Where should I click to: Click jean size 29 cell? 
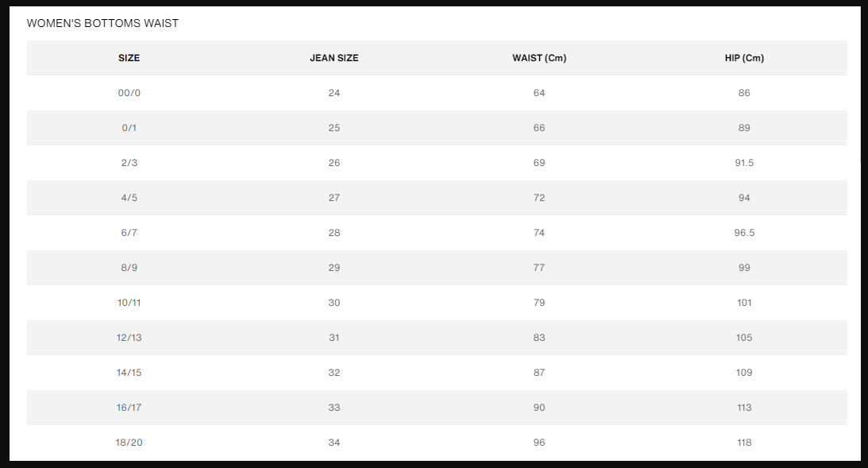[x=334, y=268]
